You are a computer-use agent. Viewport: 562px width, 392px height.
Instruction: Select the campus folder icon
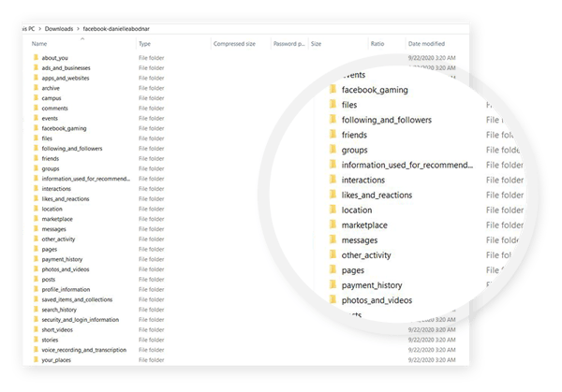coord(36,97)
